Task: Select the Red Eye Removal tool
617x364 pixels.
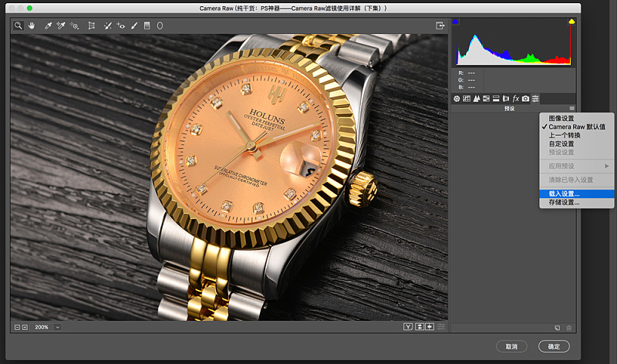Action: tap(120, 25)
